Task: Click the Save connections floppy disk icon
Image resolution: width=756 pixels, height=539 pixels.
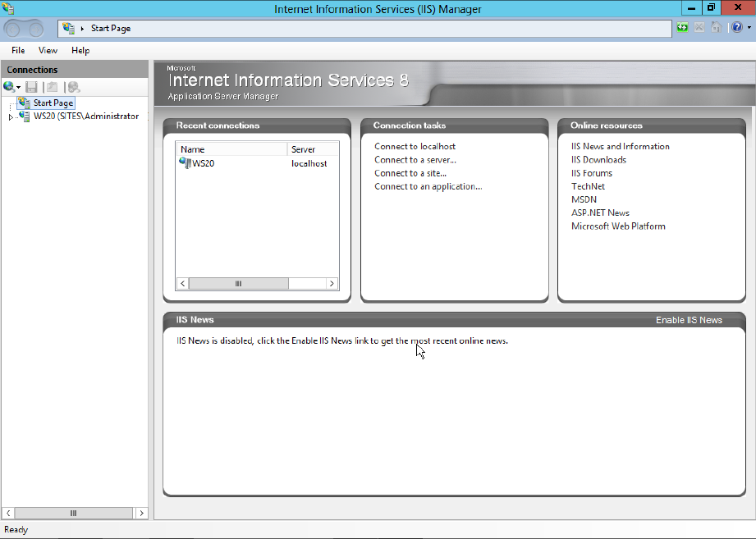Action: point(31,87)
